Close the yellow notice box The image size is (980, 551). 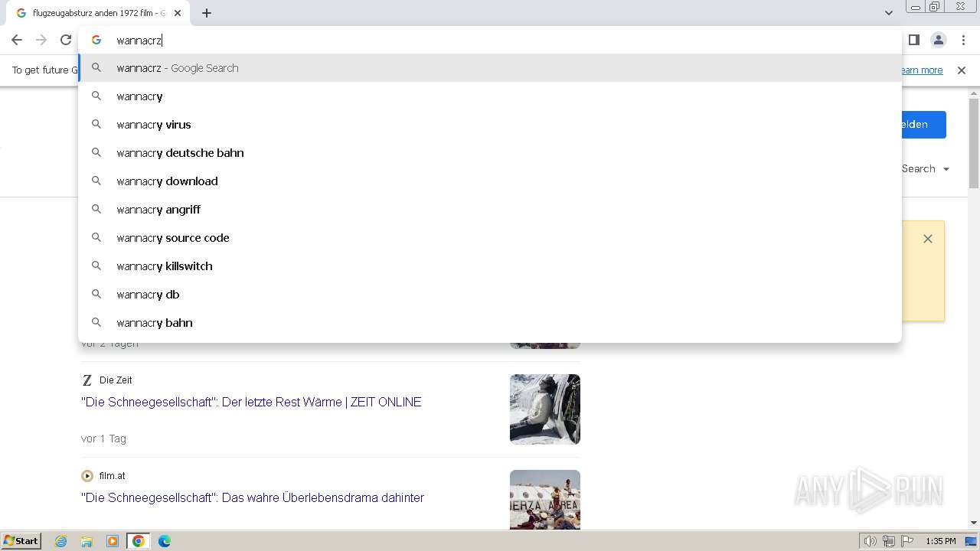[x=928, y=239]
